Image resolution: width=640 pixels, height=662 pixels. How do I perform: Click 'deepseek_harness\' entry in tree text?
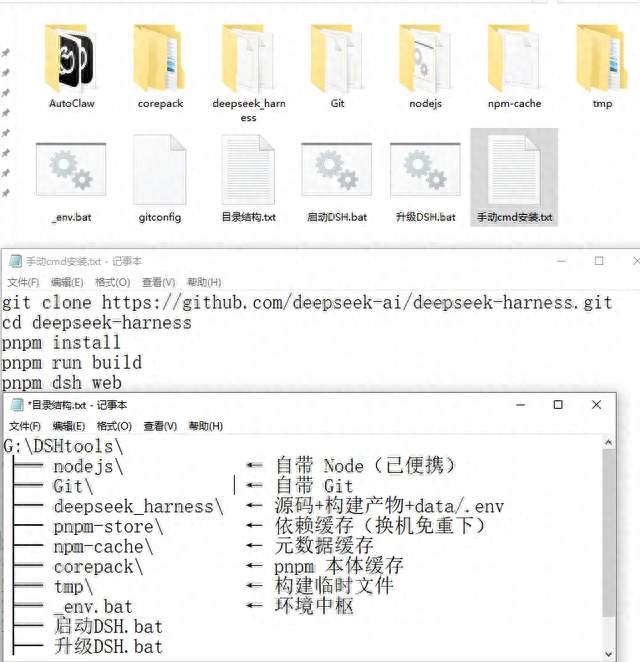pyautogui.click(x=138, y=507)
